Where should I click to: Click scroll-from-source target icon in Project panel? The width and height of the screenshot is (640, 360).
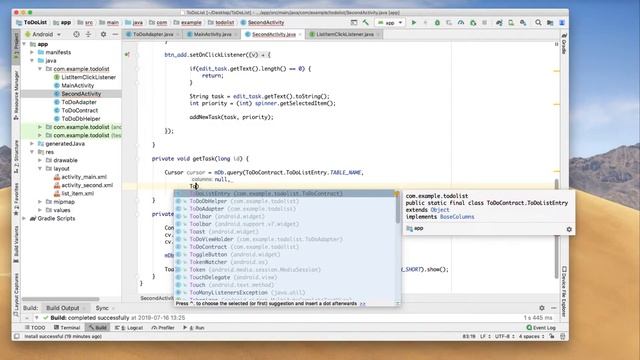coord(76,34)
